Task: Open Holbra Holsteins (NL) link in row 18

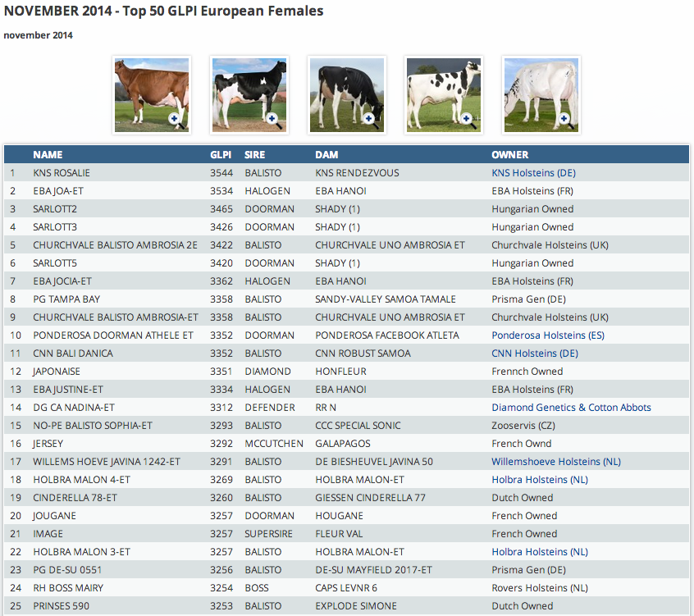Action: pyautogui.click(x=540, y=480)
